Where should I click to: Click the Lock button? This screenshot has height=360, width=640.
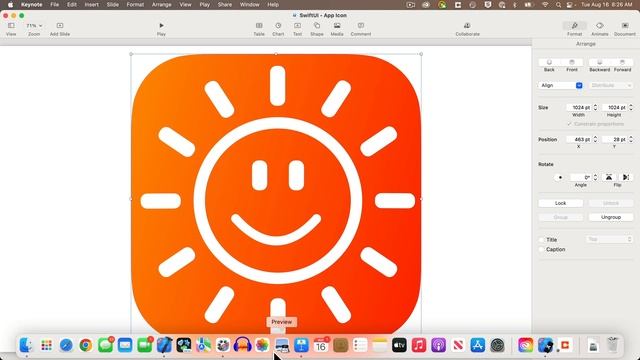coord(560,203)
